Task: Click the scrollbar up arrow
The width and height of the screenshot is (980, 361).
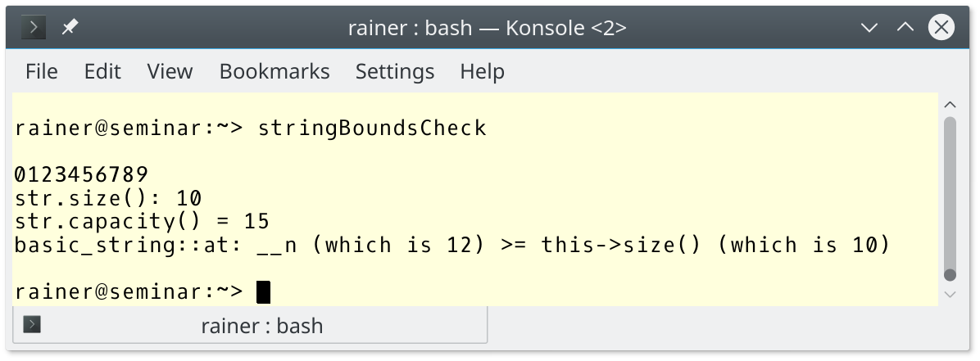Action: 951,105
